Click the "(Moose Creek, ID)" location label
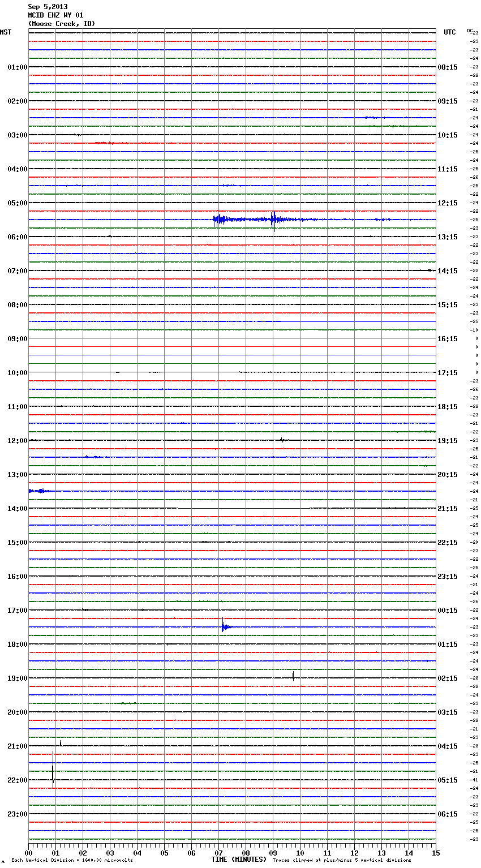The width and height of the screenshot is (481, 868). [x=62, y=24]
